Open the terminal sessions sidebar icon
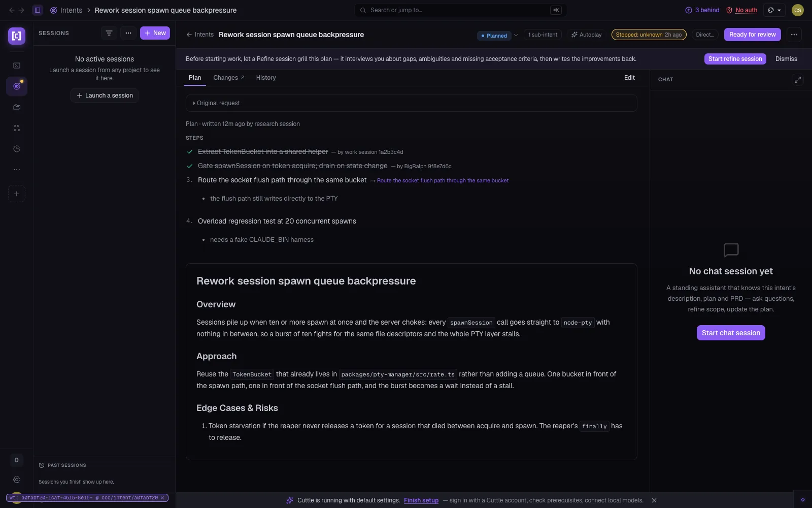Screen dimensions: 812x508 click(17, 66)
